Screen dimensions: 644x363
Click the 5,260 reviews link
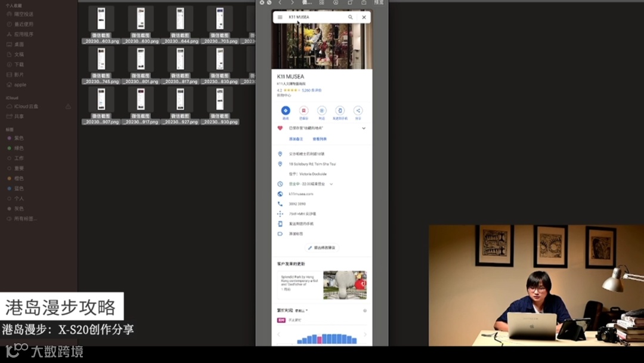click(x=312, y=90)
